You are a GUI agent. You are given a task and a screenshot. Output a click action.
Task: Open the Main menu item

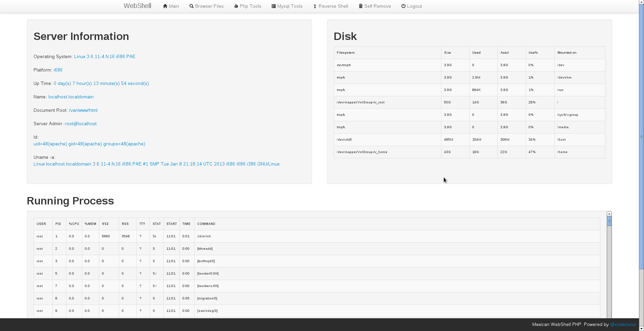[174, 6]
